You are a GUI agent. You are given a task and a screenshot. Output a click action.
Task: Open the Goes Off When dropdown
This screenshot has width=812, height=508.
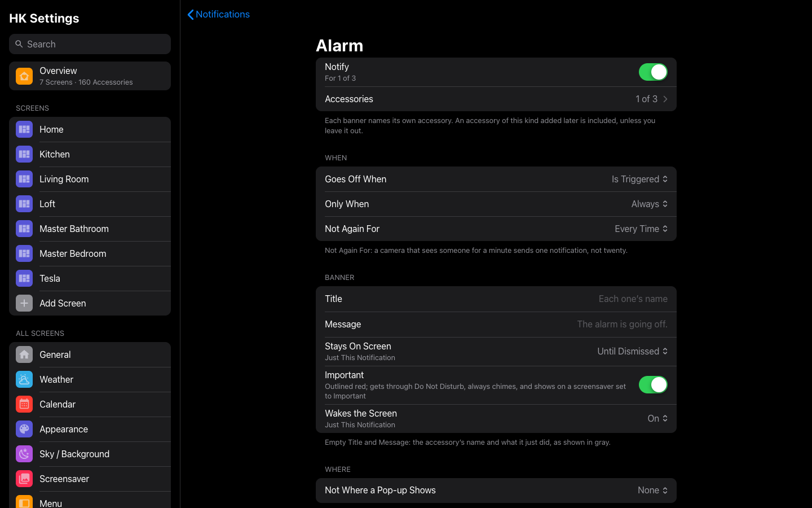pos(639,179)
